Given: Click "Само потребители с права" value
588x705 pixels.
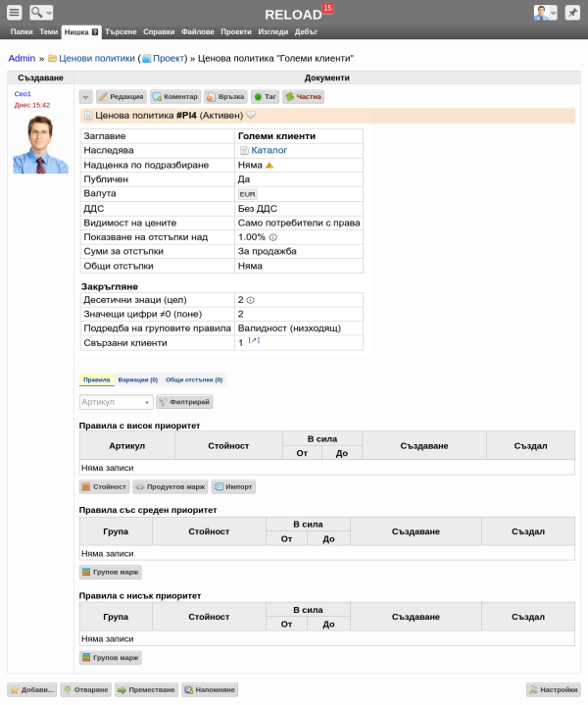Looking at the screenshot, I should [x=299, y=223].
